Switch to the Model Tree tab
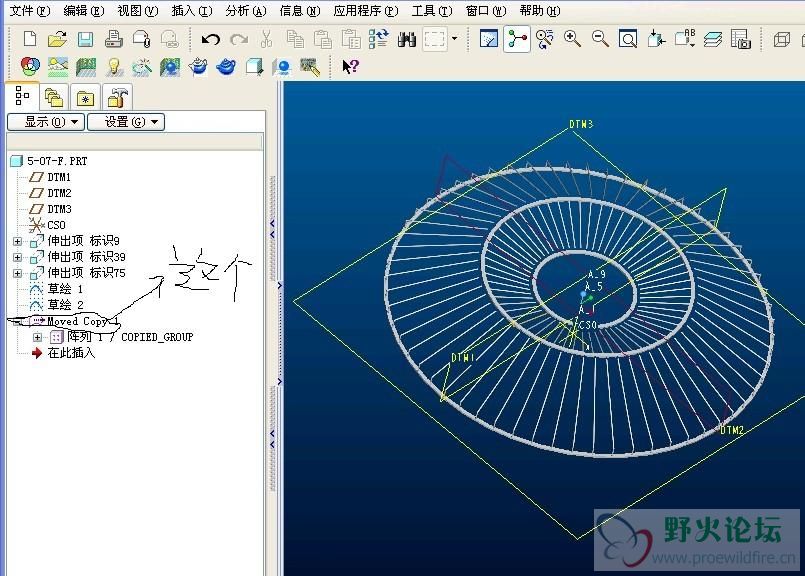 pyautogui.click(x=22, y=95)
